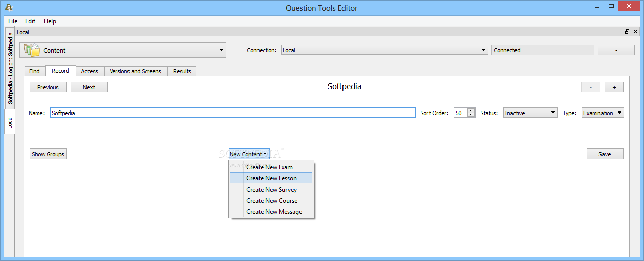Choose Create New Course
The image size is (644, 261).
tap(271, 201)
